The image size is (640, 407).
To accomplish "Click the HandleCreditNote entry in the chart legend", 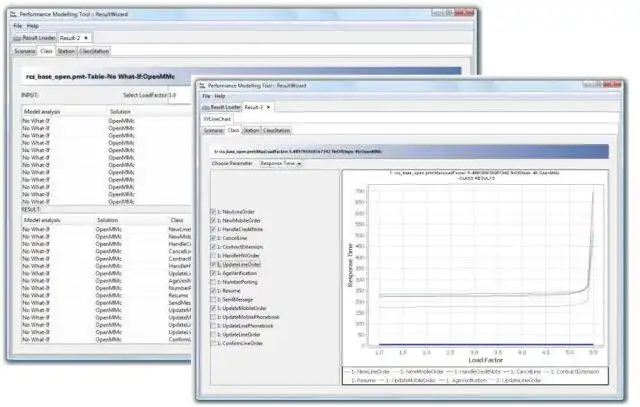I will (474, 372).
